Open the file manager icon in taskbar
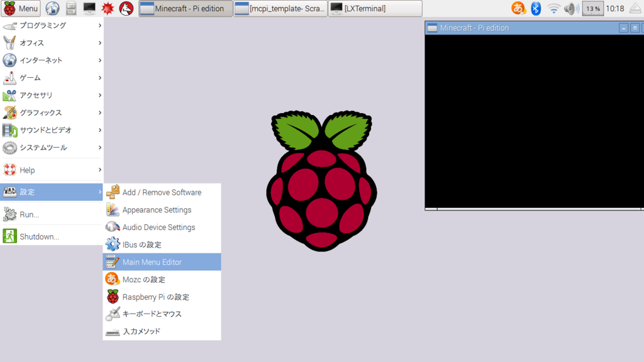 coord(71,8)
